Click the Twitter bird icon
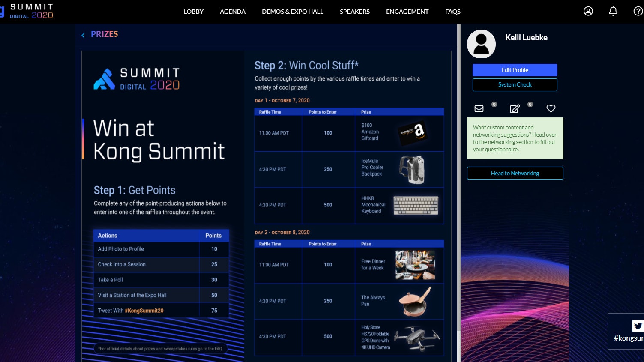This screenshot has height=362, width=644. (638, 326)
